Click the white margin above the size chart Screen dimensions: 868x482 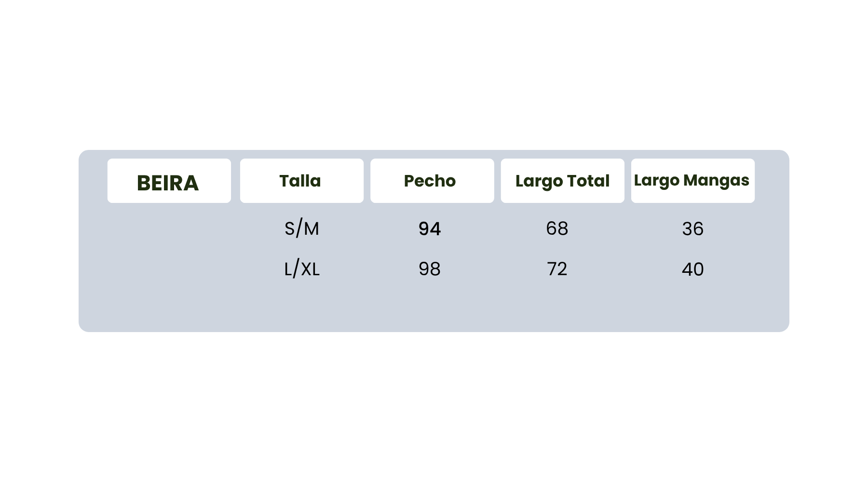tap(434, 72)
